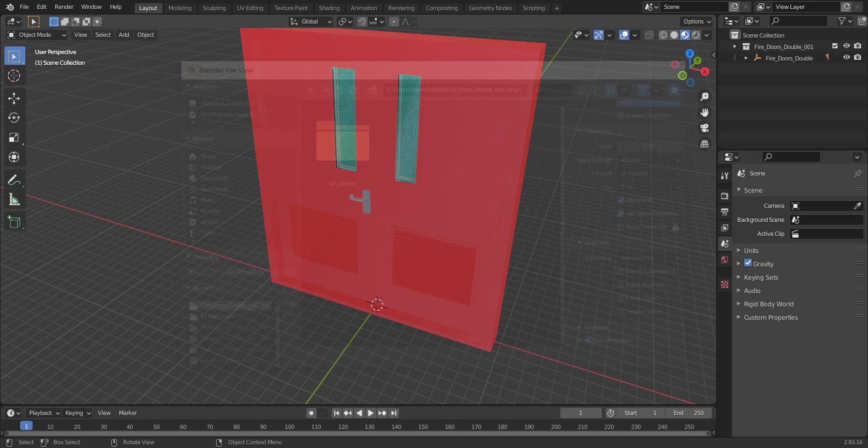Toggle X-ray mode

pos(649,35)
